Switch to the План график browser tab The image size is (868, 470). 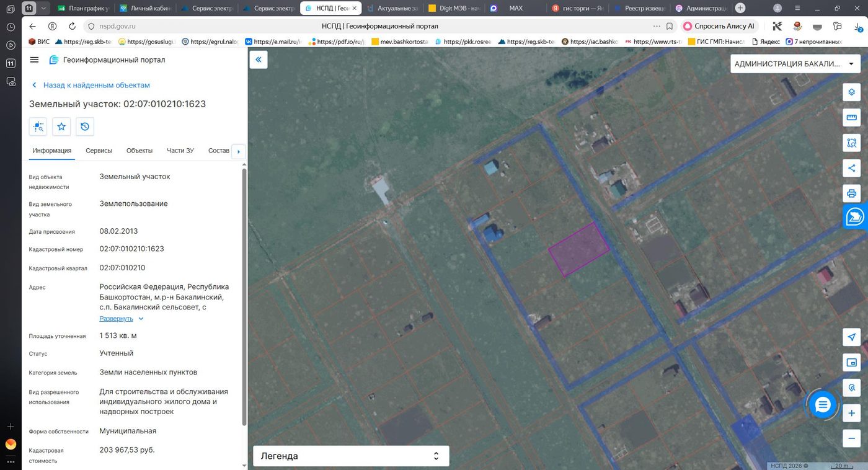tap(82, 8)
